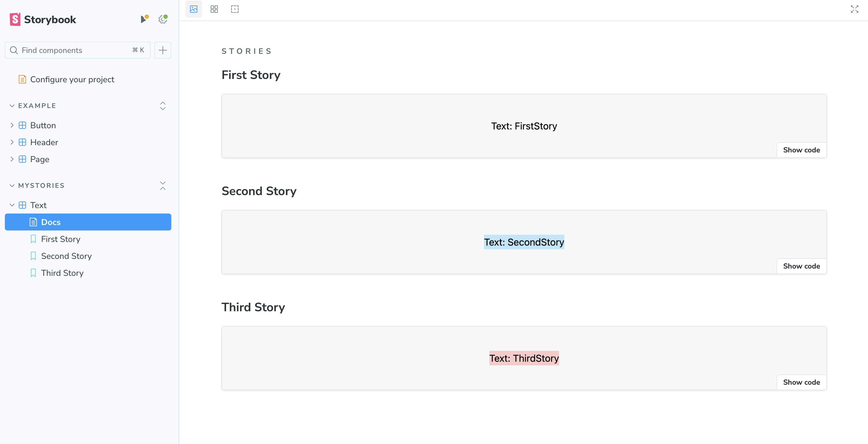Expand the Header component tree
Image resolution: width=868 pixels, height=444 pixels.
[x=12, y=142]
